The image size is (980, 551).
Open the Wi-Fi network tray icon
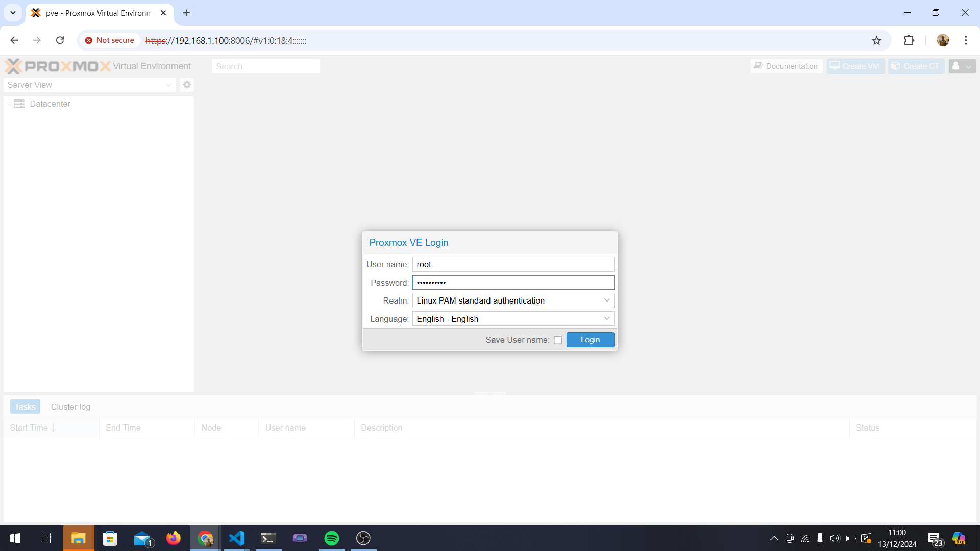click(805, 538)
